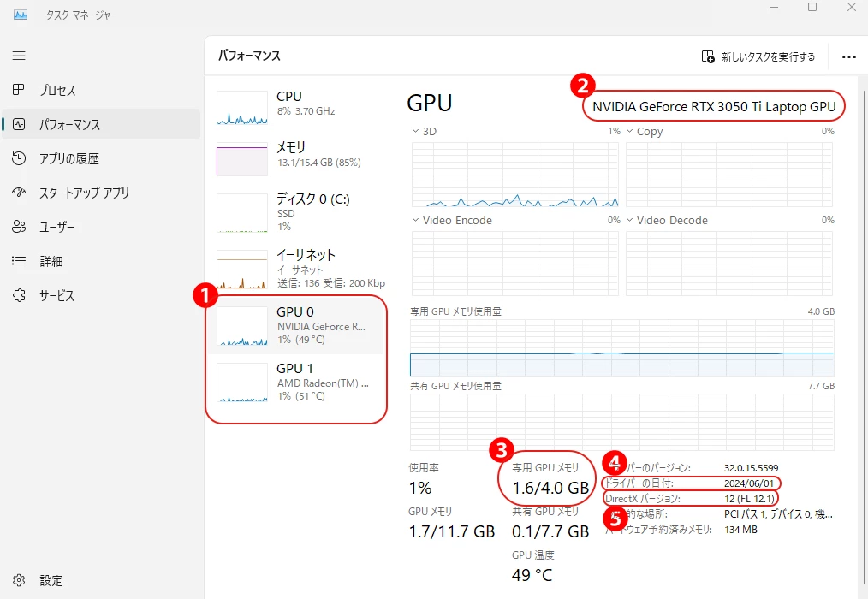Screen dimensions: 868x599
Task: Click DirectX value 12 (FL 12.1)
Action: tap(749, 499)
